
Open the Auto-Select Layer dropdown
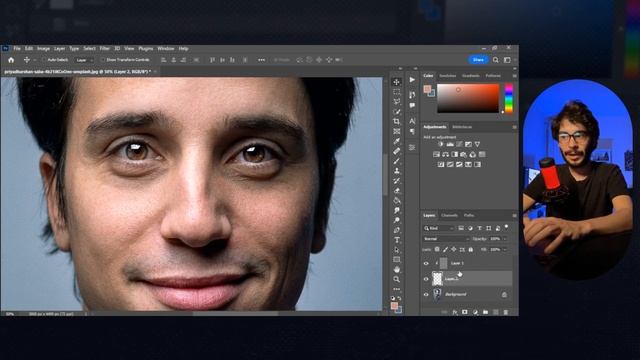pyautogui.click(x=84, y=60)
